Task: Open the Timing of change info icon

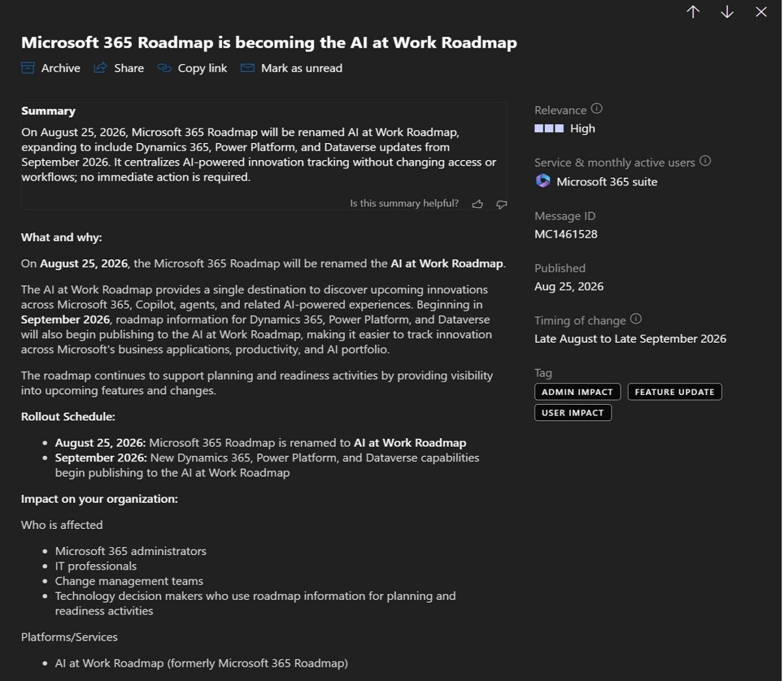Action: [636, 319]
